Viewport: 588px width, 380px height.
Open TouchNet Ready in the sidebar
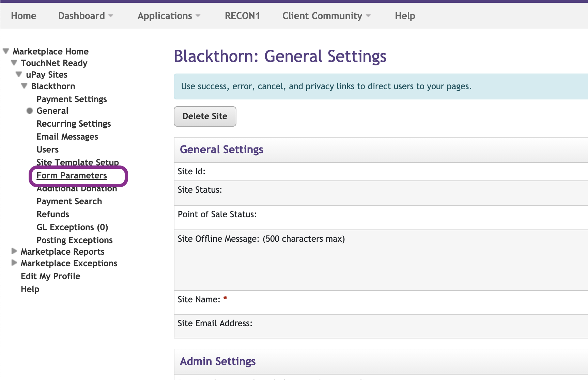(x=54, y=63)
